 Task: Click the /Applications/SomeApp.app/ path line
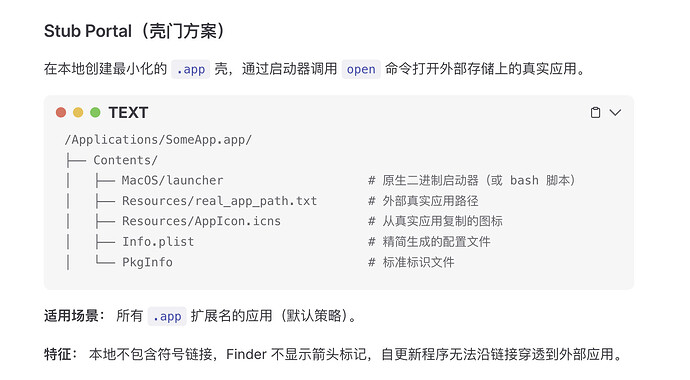click(158, 140)
